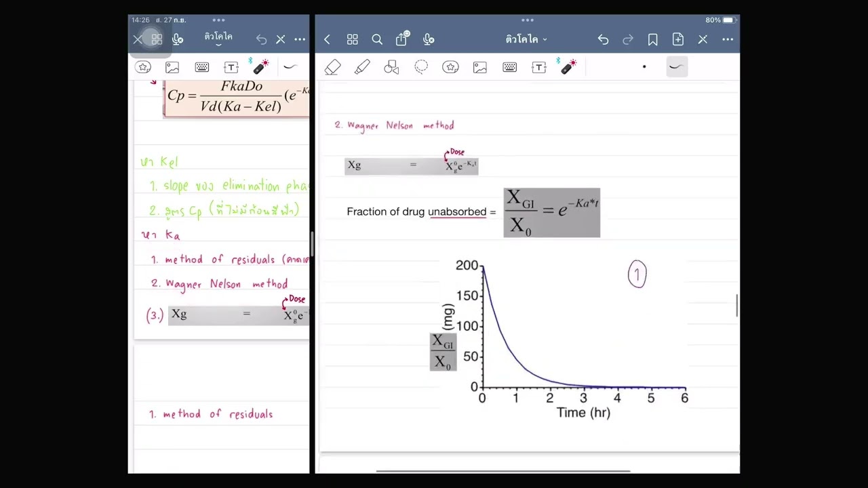Go back from the right pane document
Image resolution: width=868 pixels, height=488 pixels.
[327, 40]
